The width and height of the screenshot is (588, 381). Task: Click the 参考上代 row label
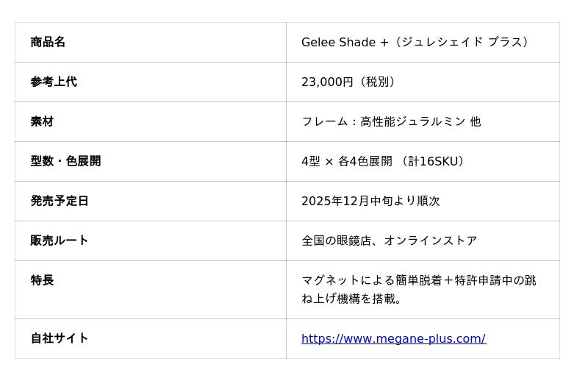pyautogui.click(x=54, y=82)
